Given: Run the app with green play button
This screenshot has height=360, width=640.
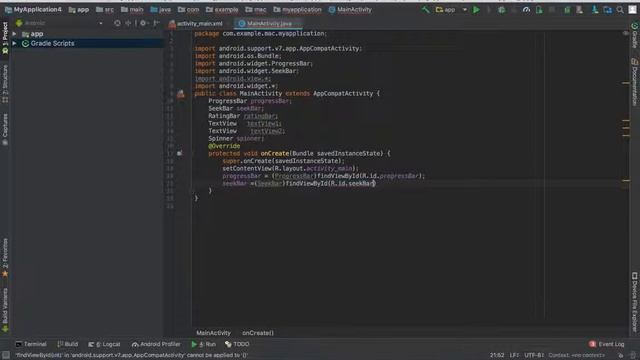Looking at the screenshot, I should pos(476,9).
